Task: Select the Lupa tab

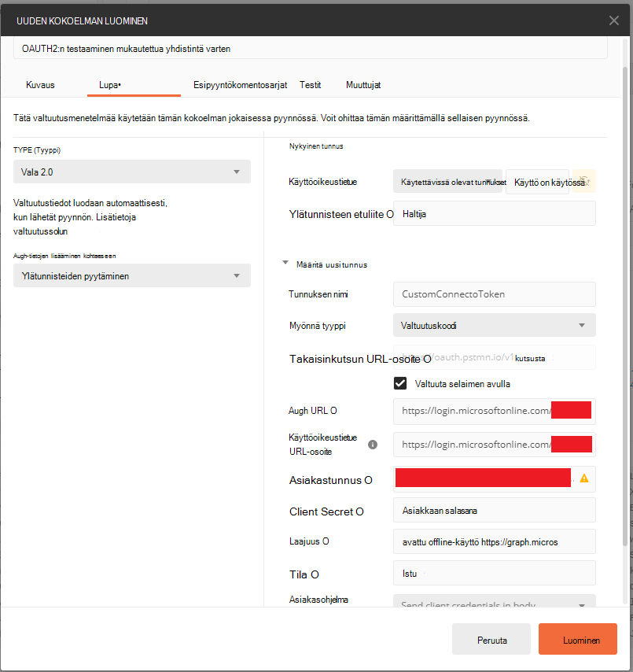Action: point(110,85)
